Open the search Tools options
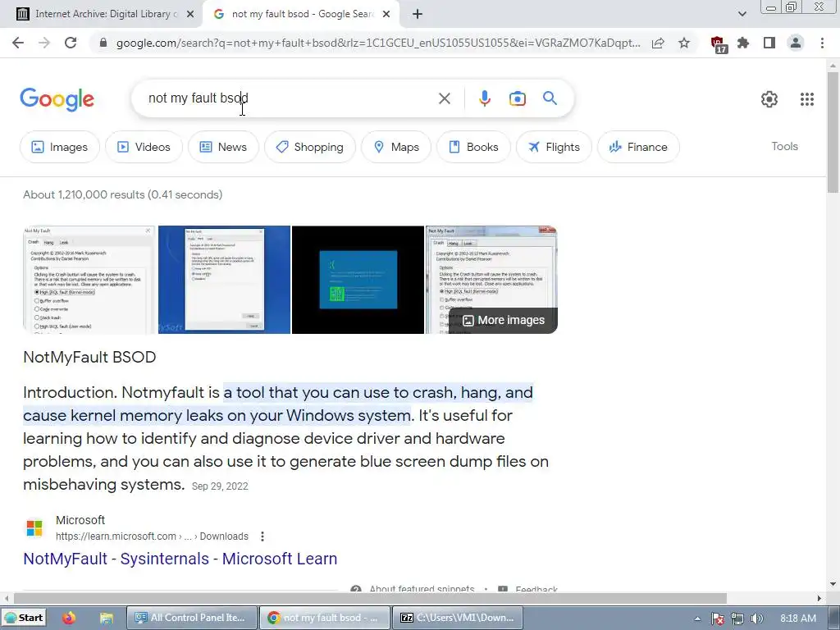The width and height of the screenshot is (840, 630). (x=784, y=146)
